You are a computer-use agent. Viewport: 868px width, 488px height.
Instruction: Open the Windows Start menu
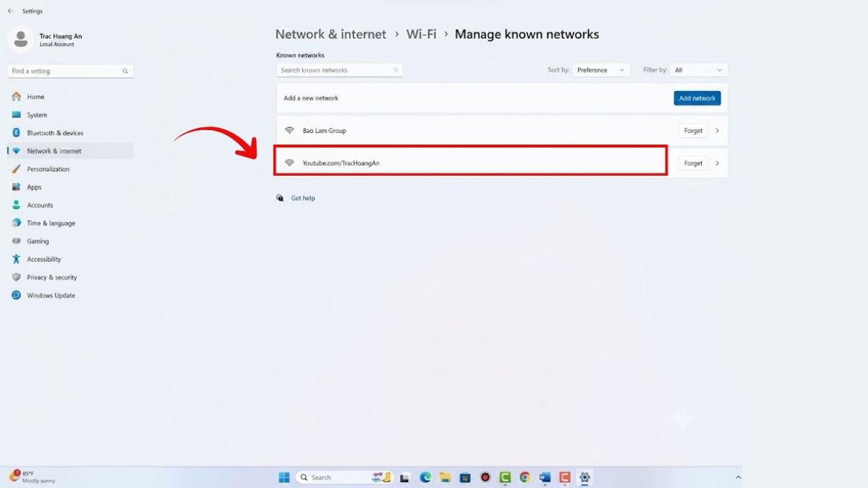coord(284,477)
